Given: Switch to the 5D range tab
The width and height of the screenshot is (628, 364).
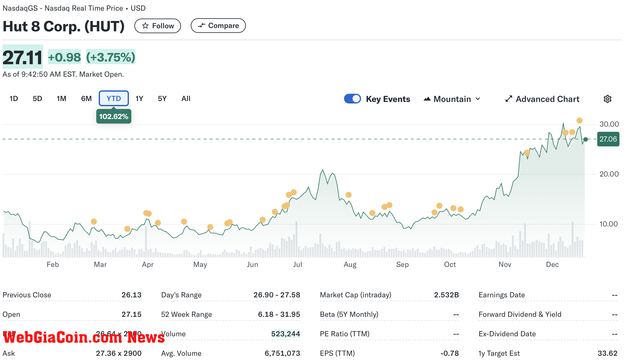Looking at the screenshot, I should coord(37,99).
